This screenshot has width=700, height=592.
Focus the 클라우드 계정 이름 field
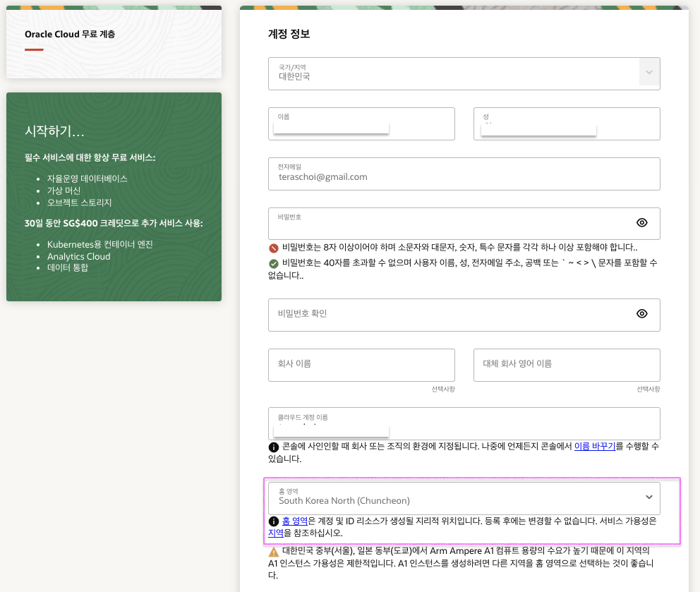coord(464,423)
